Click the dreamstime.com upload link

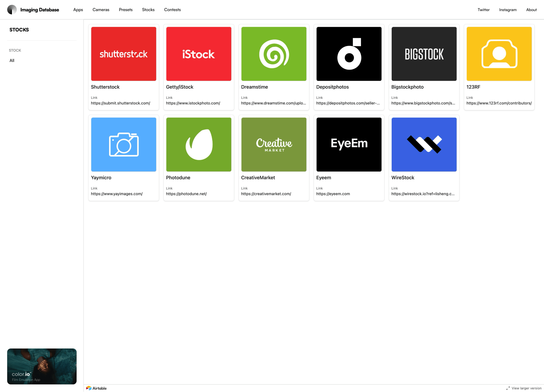tap(274, 103)
